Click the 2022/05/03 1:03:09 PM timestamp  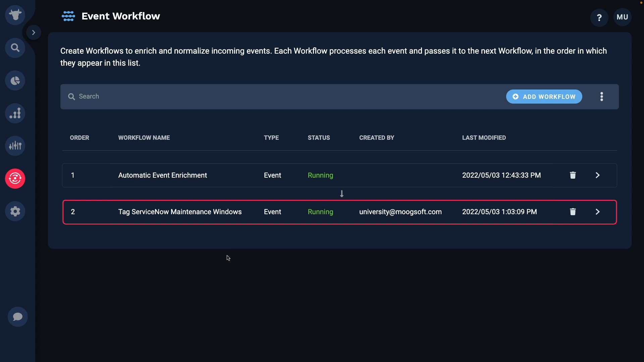pos(499,212)
